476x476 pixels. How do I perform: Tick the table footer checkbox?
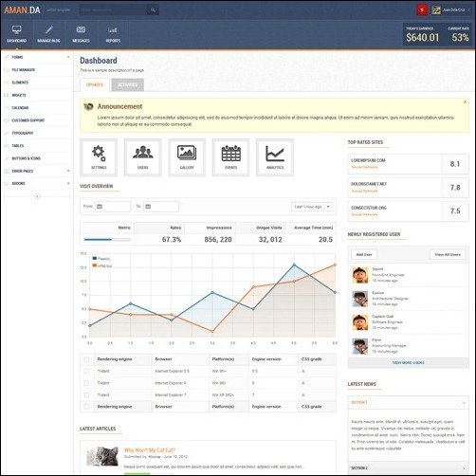click(x=86, y=407)
